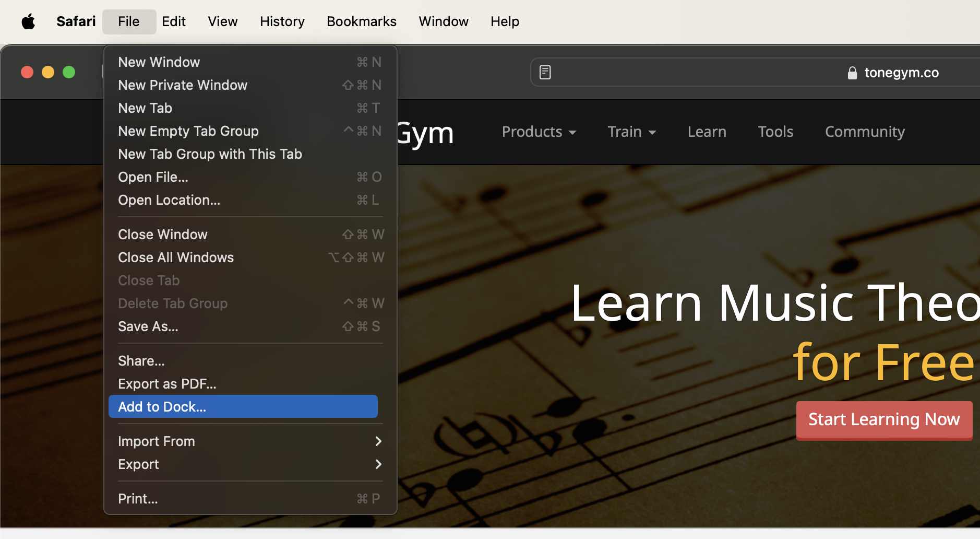
Task: Open the Apple menu
Action: pyautogui.click(x=27, y=21)
